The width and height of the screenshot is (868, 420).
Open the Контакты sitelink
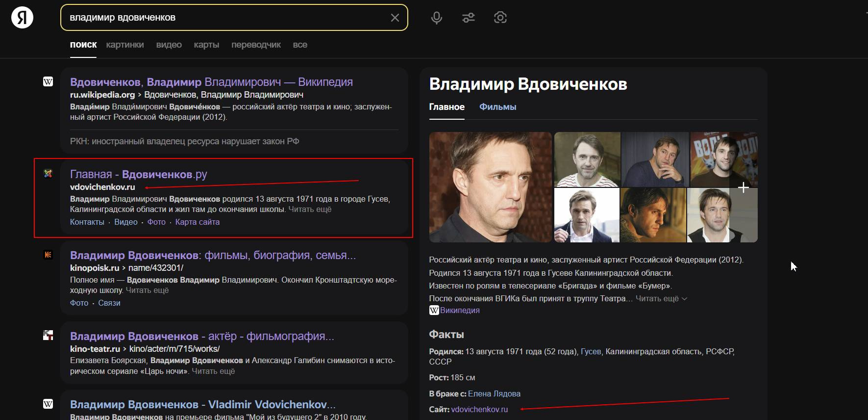(x=87, y=222)
